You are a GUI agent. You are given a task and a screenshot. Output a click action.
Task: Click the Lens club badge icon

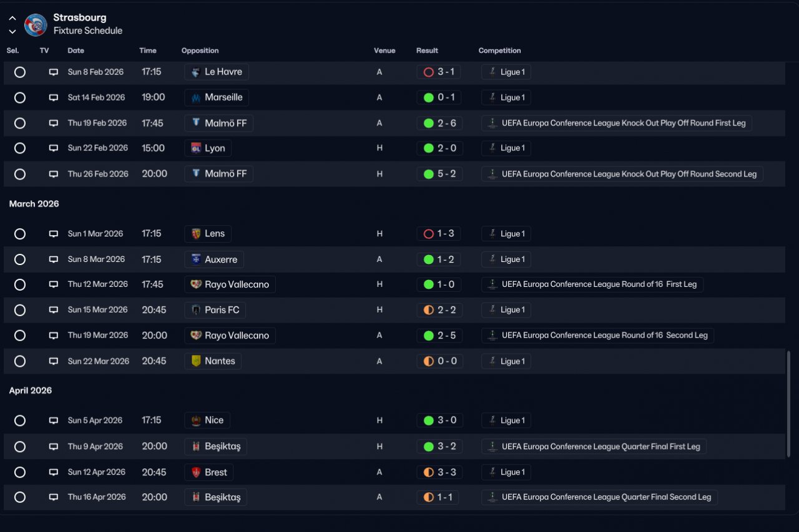point(196,234)
